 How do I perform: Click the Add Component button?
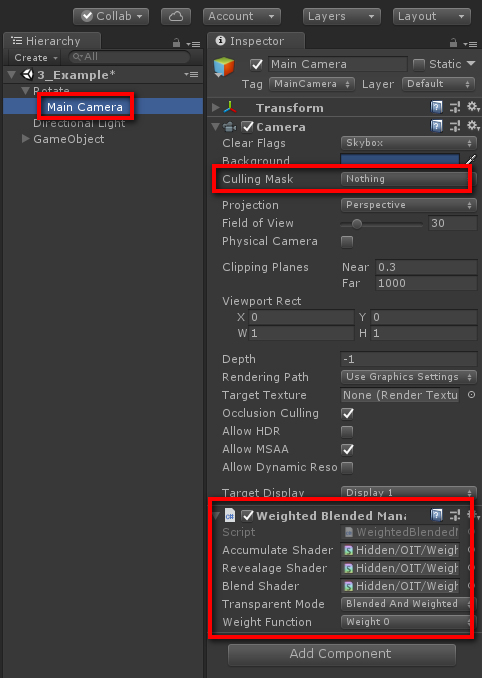click(x=342, y=654)
